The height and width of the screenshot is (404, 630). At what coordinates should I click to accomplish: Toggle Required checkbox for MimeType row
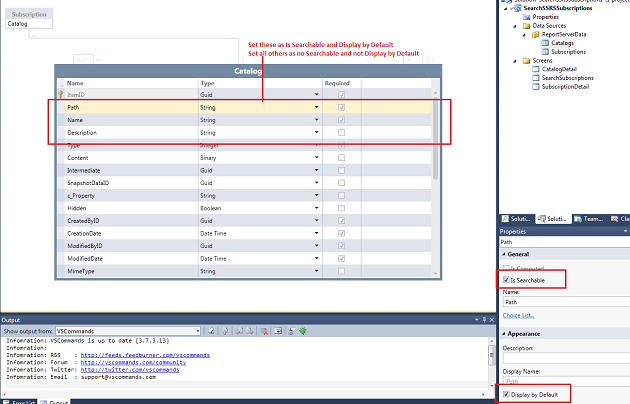click(342, 271)
